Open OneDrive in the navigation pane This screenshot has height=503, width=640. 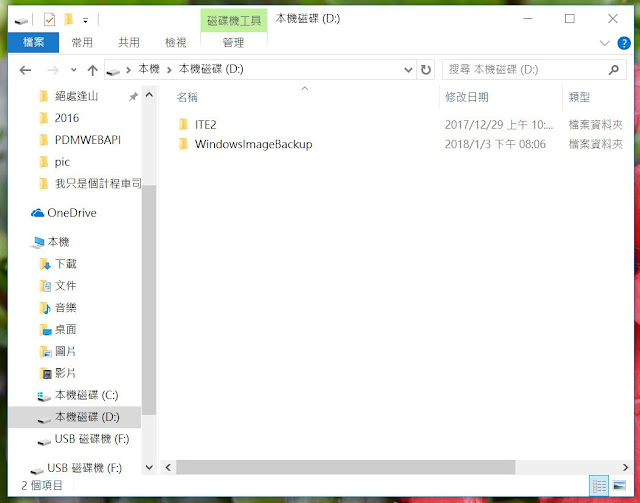pyautogui.click(x=72, y=213)
